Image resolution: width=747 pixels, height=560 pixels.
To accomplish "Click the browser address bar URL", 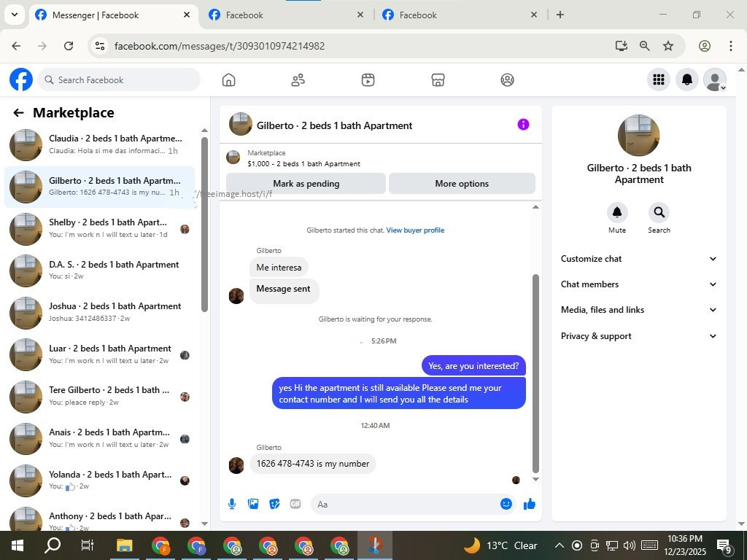I will coord(220,46).
